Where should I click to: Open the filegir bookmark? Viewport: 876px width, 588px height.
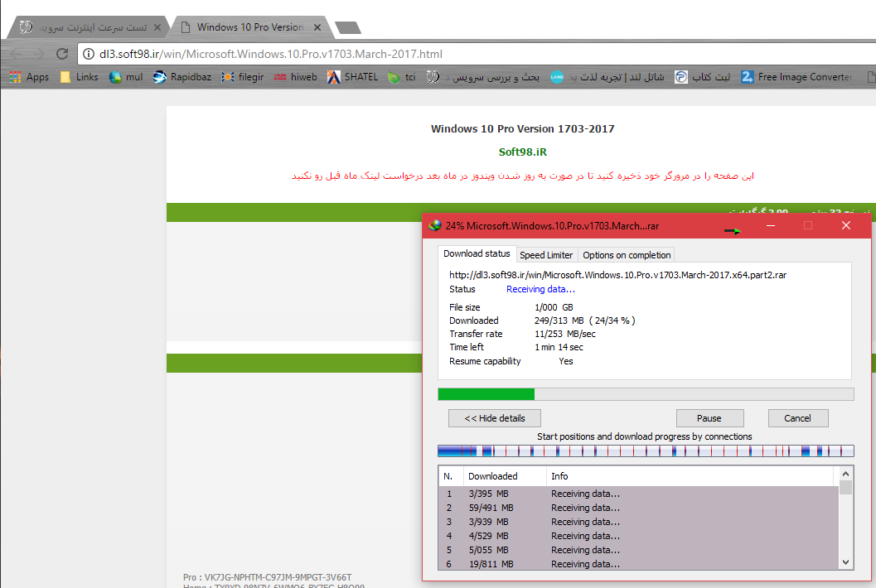pos(243,77)
